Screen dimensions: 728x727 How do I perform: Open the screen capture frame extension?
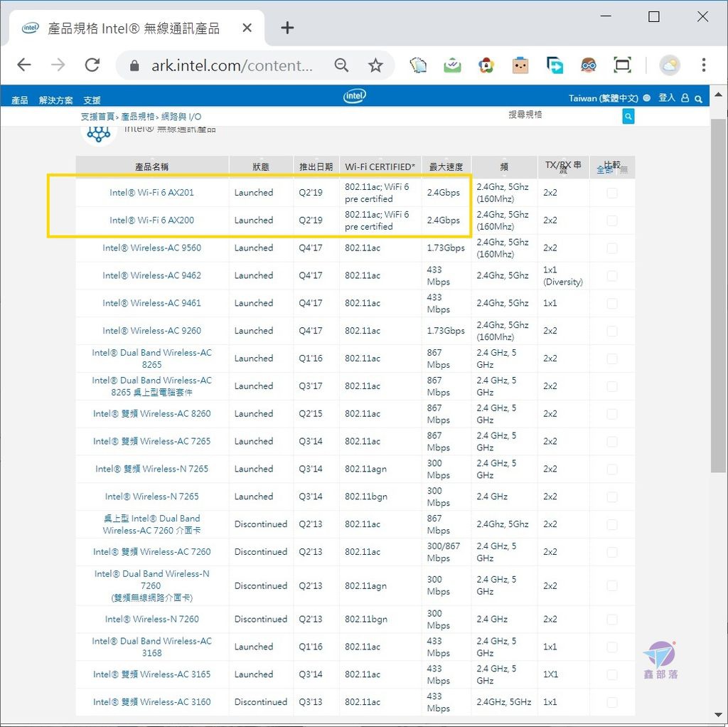[x=622, y=65]
